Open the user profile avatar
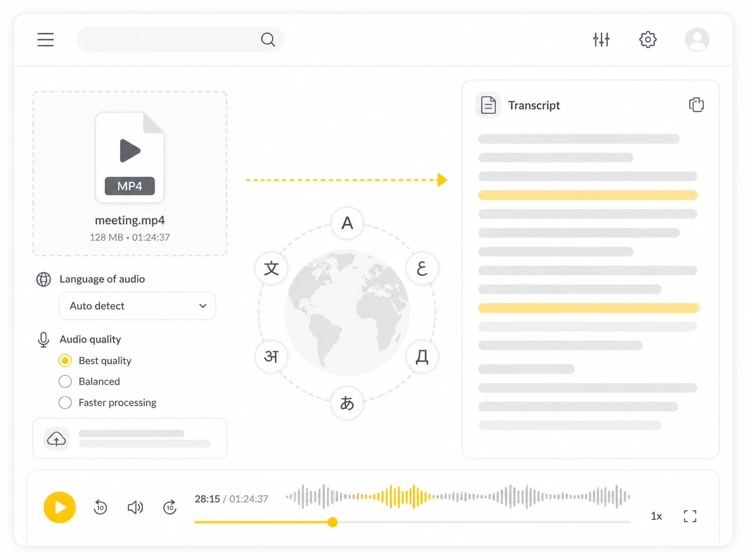 (x=697, y=39)
